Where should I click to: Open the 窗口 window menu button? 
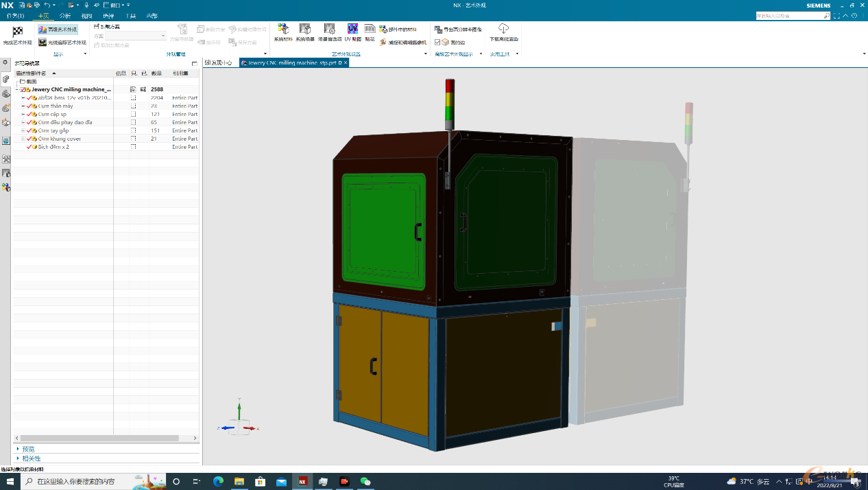click(x=115, y=5)
